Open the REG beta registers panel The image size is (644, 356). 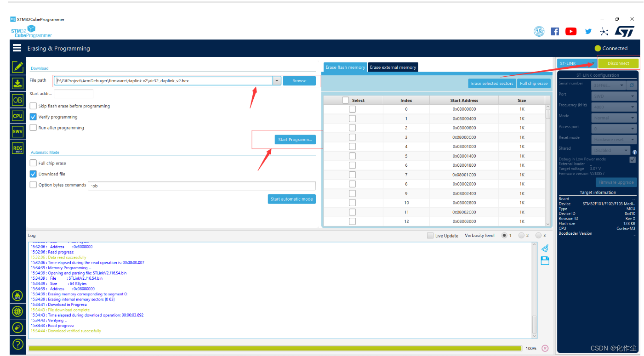point(17,148)
